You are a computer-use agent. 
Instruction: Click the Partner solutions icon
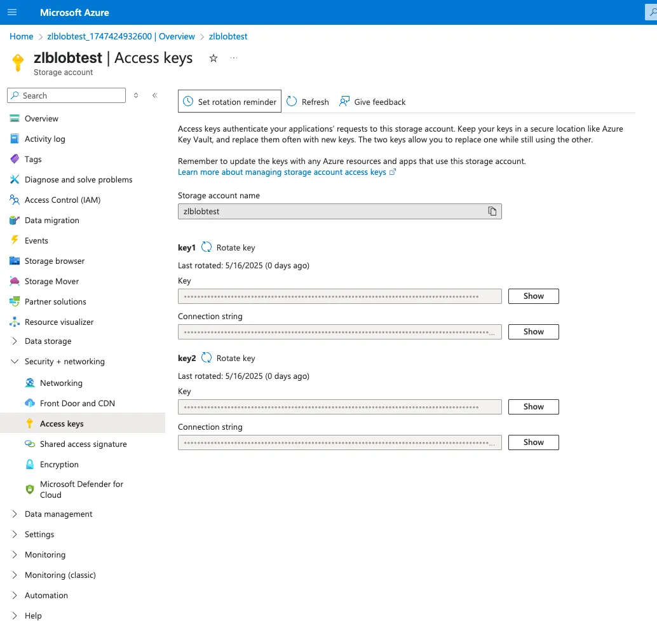point(15,301)
